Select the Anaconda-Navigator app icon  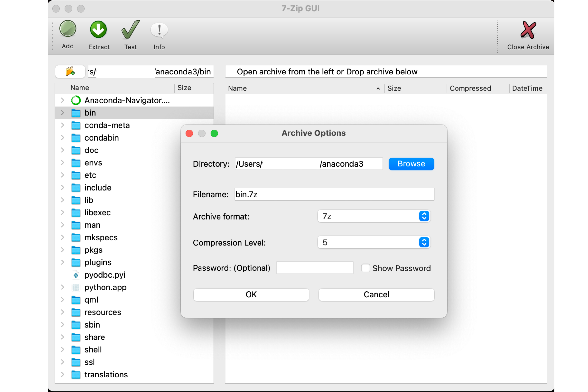[x=76, y=100]
